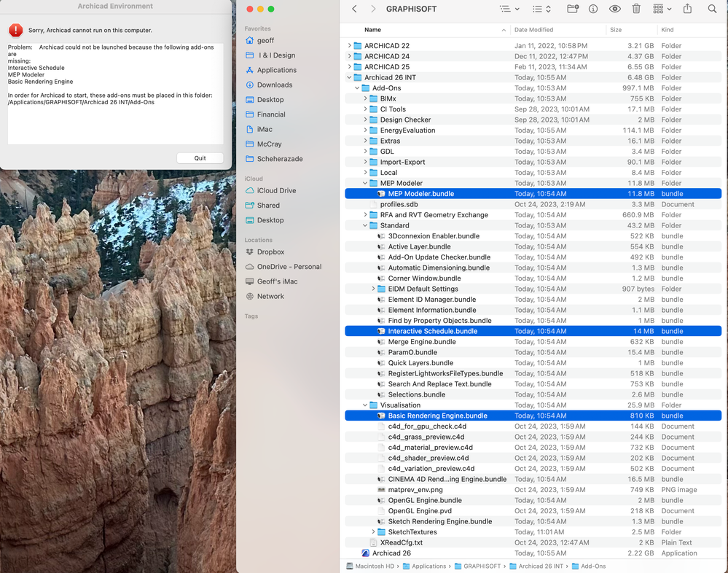Select MEP Modeler.bundle file row

click(533, 194)
